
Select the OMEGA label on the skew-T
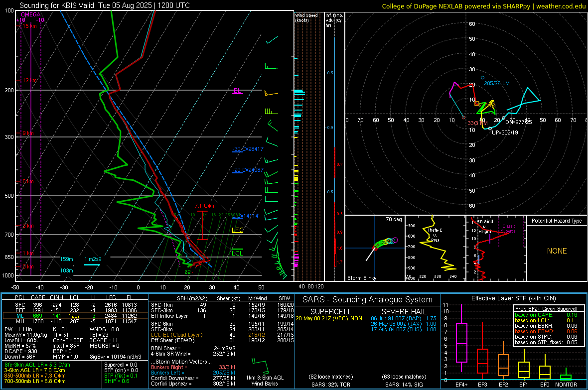click(31, 14)
